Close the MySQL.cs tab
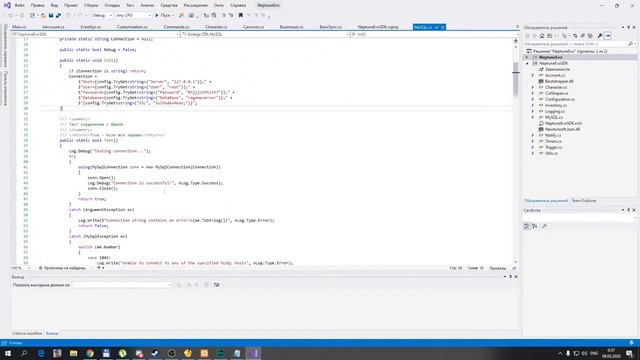 coord(442,27)
